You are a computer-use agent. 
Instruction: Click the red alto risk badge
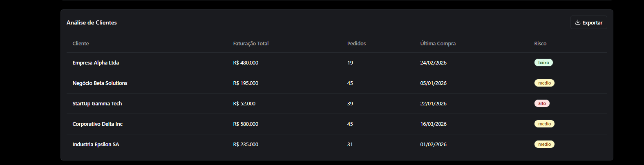(x=542, y=104)
